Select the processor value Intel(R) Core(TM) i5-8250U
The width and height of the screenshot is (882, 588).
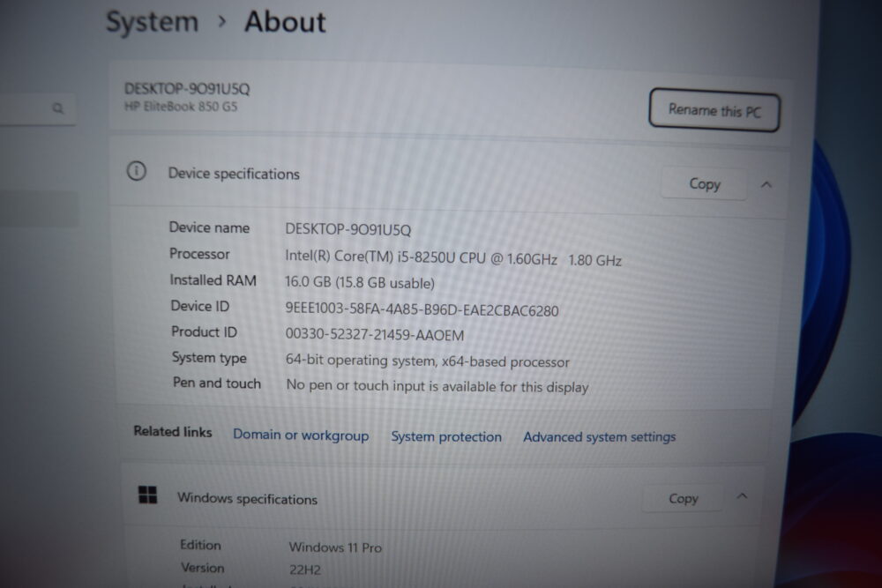453,258
